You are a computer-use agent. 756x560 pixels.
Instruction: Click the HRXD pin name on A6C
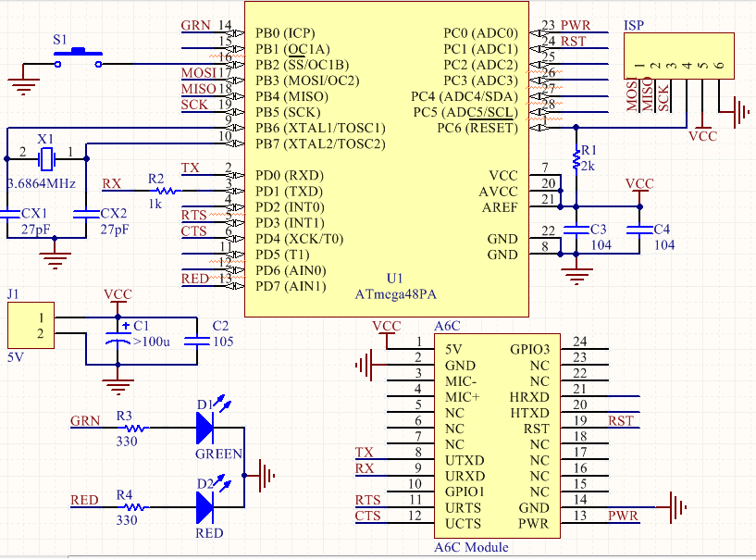pos(529,397)
